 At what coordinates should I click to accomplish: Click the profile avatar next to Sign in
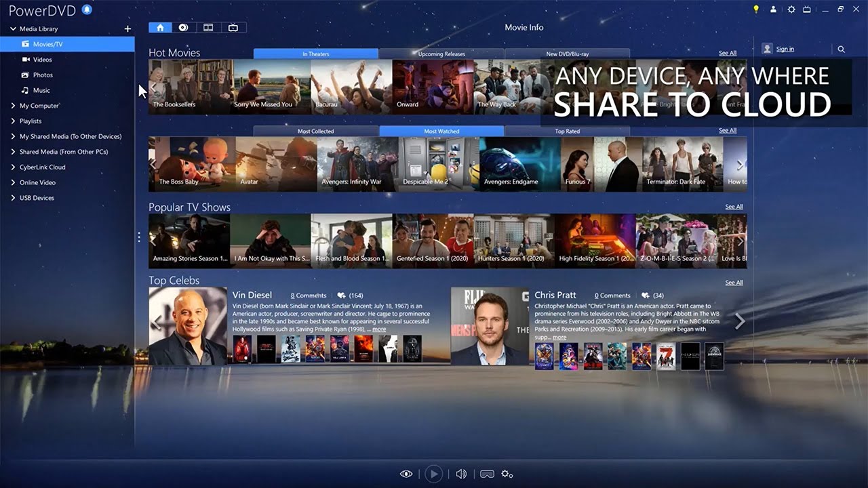767,49
